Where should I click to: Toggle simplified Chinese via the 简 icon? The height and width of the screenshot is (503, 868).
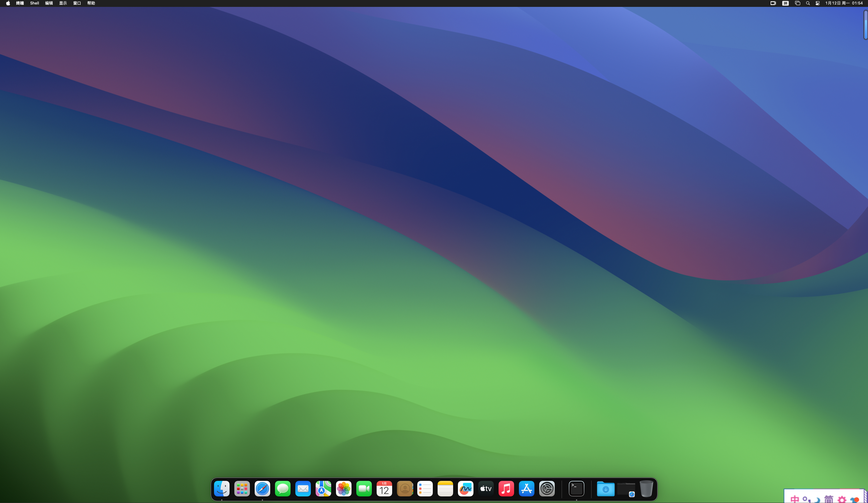(829, 499)
